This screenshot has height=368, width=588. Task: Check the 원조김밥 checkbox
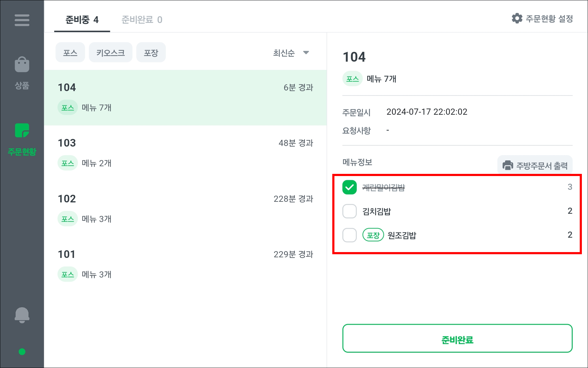click(349, 235)
